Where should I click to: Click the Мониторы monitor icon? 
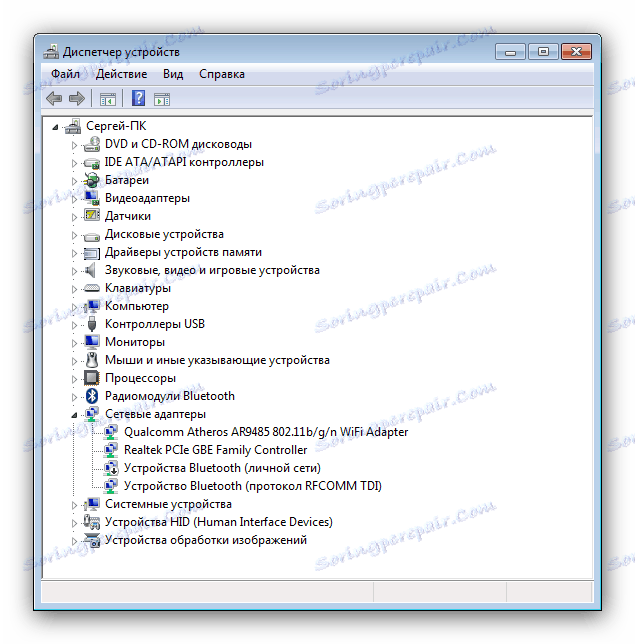tap(92, 342)
